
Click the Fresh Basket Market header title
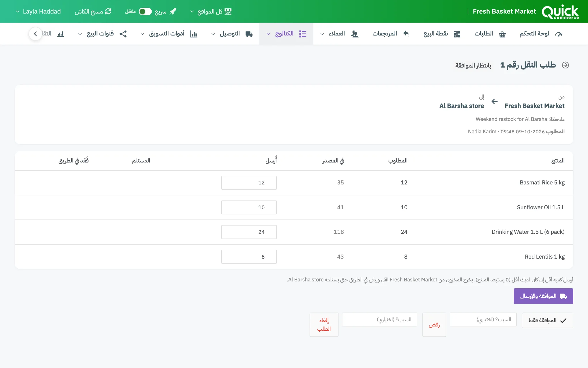click(504, 12)
